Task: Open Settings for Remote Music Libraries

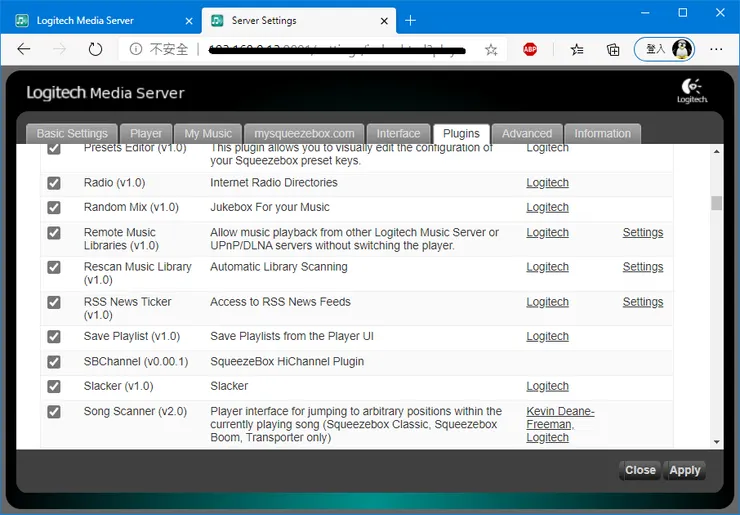Action: [x=643, y=232]
